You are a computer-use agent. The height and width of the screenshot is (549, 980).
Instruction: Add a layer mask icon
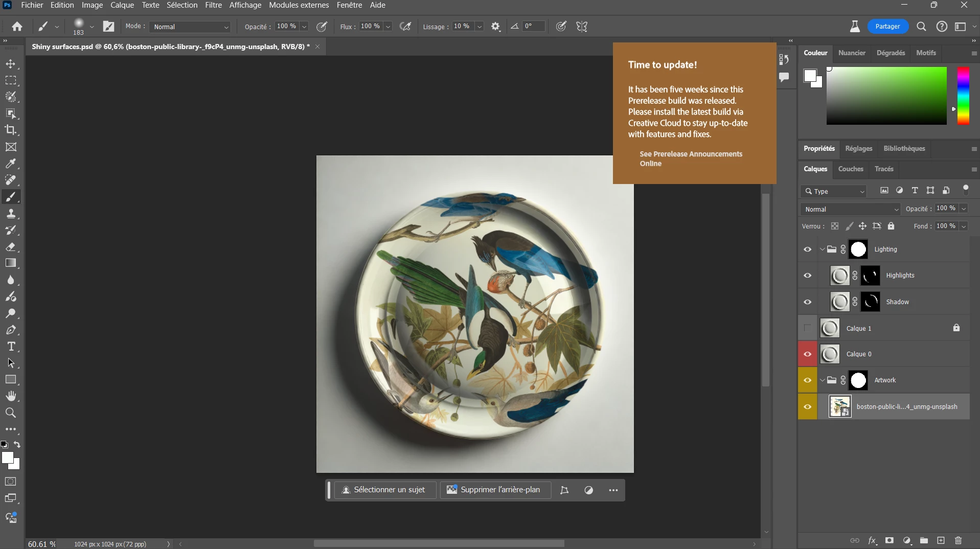pyautogui.click(x=890, y=540)
